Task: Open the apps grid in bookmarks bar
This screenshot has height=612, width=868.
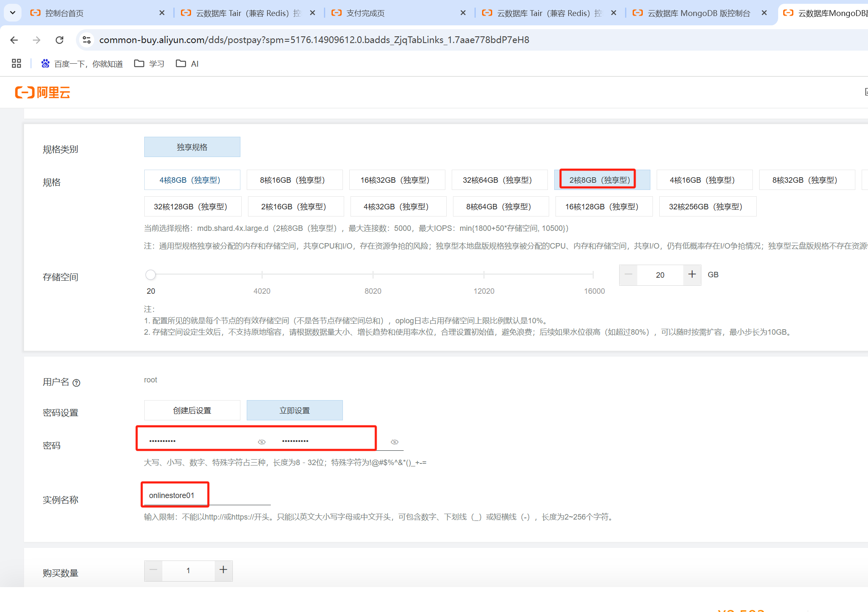Action: click(16, 63)
